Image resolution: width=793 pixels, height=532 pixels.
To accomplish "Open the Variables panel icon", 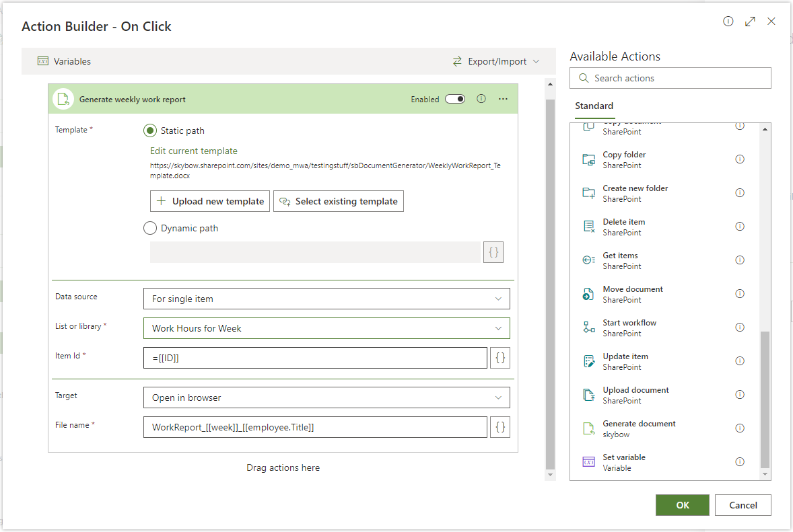I will click(x=43, y=61).
